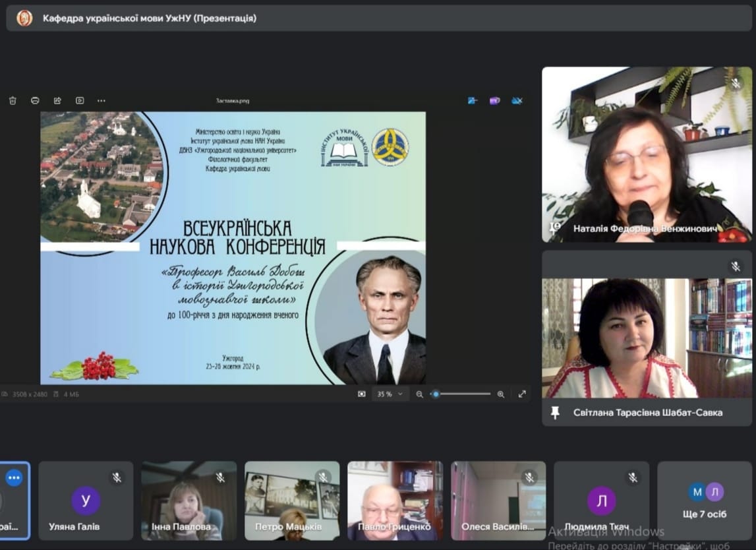Click Павло Гриценко participant thumbnail
Viewport: 756px width, 550px height.
tap(395, 501)
